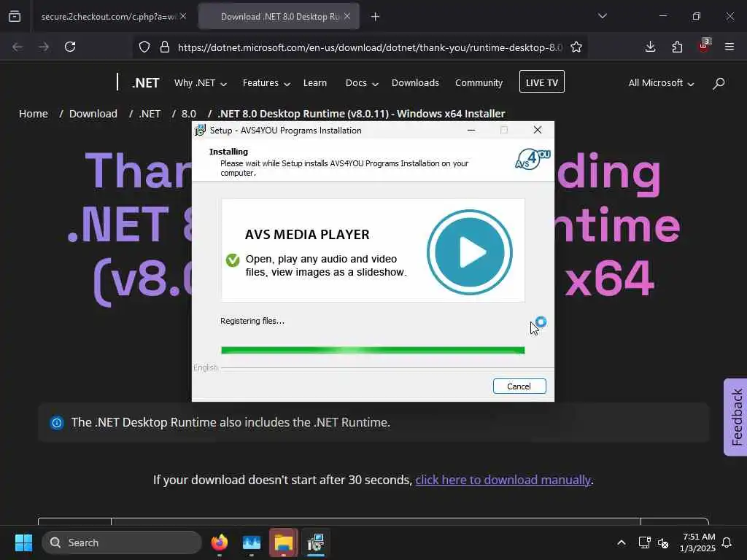Image resolution: width=747 pixels, height=560 pixels.
Task: Click the LIVE TV button
Action: (542, 82)
